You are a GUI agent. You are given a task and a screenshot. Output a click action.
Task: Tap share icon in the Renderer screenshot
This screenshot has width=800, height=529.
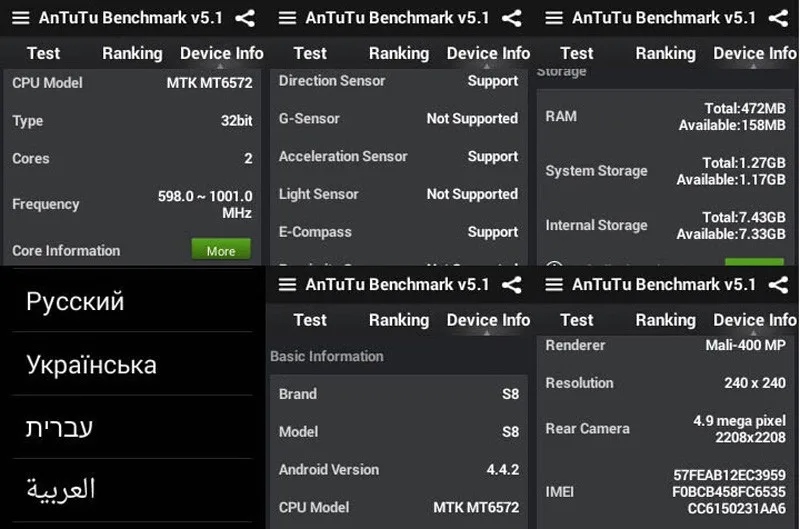[779, 285]
